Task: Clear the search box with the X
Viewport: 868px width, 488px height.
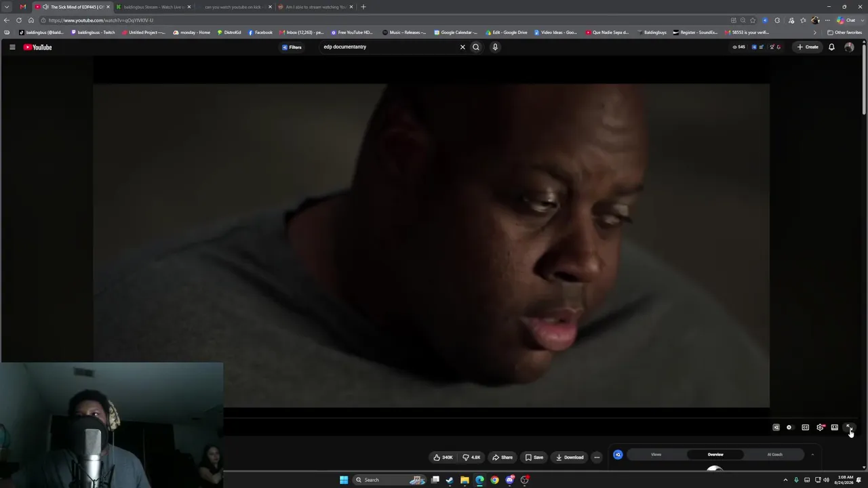Action: coord(462,47)
